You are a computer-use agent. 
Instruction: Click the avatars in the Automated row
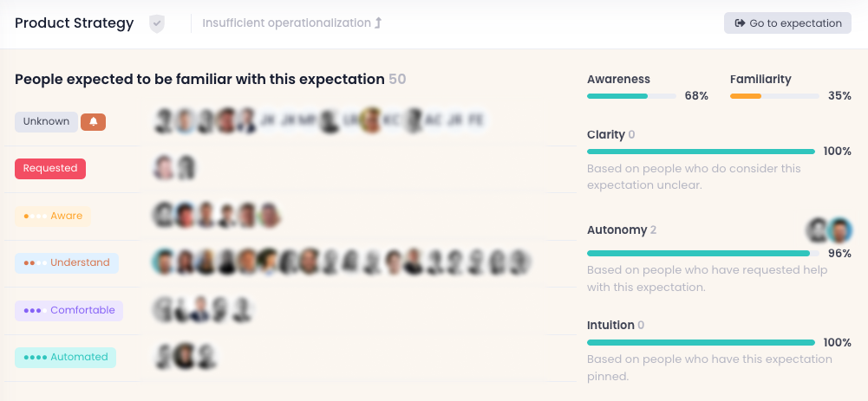pyautogui.click(x=185, y=357)
